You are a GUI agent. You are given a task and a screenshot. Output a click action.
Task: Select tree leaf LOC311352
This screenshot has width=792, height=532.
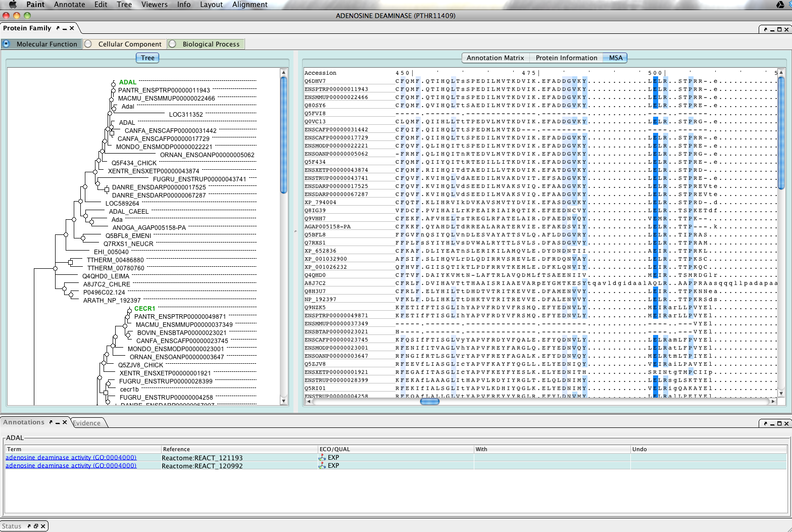186,114
